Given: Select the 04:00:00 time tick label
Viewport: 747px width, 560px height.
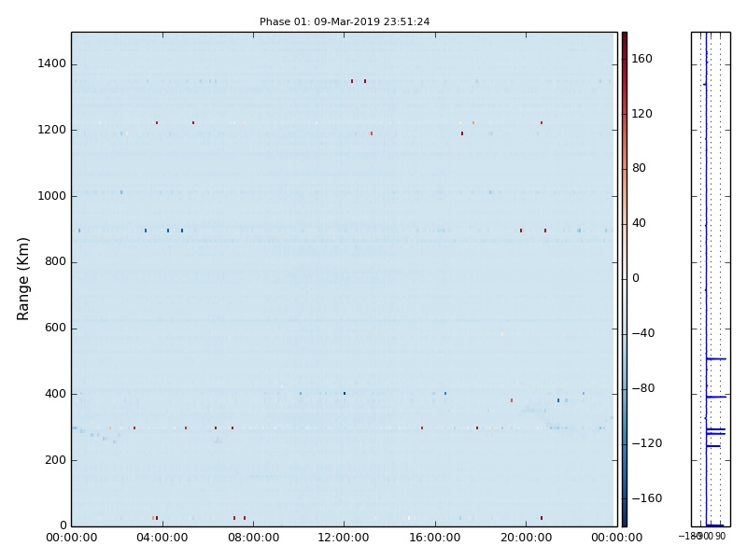Looking at the screenshot, I should [162, 538].
